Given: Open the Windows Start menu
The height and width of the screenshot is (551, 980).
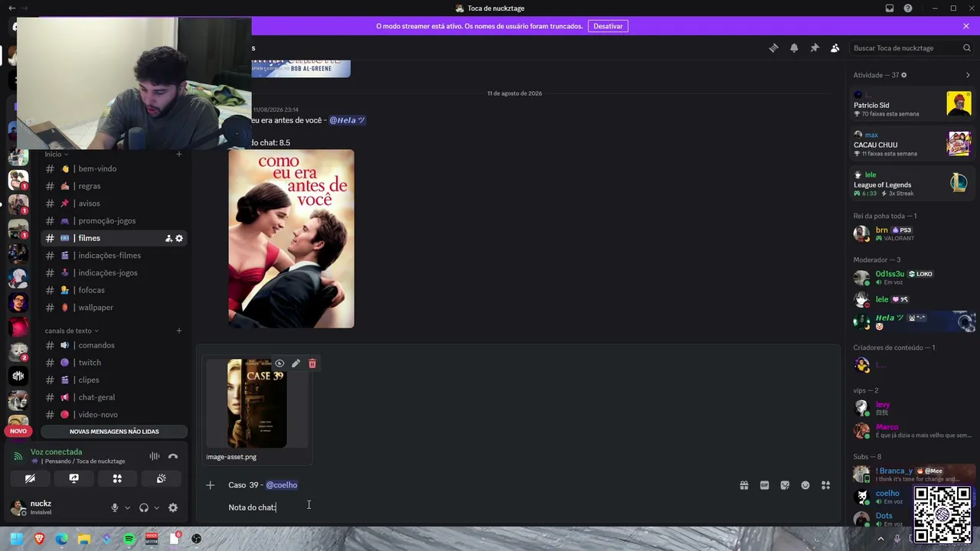Looking at the screenshot, I should pos(16,539).
